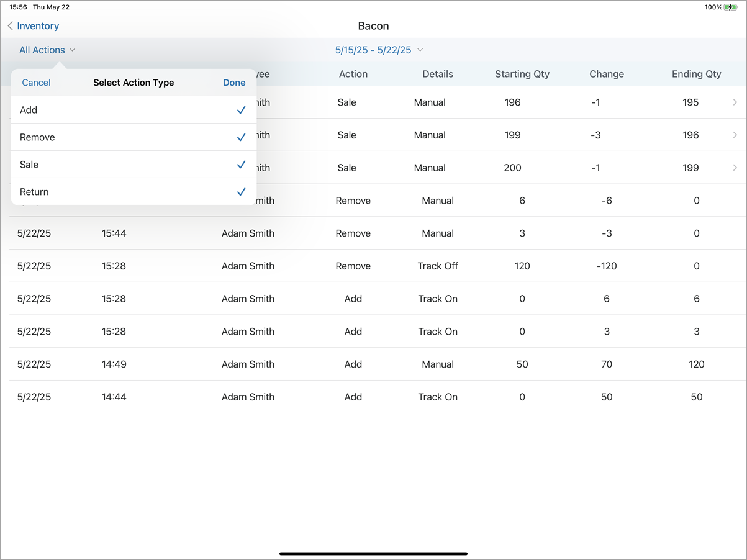Tap the home indicator bar at bottom
The width and height of the screenshot is (747, 560).
[373, 553]
